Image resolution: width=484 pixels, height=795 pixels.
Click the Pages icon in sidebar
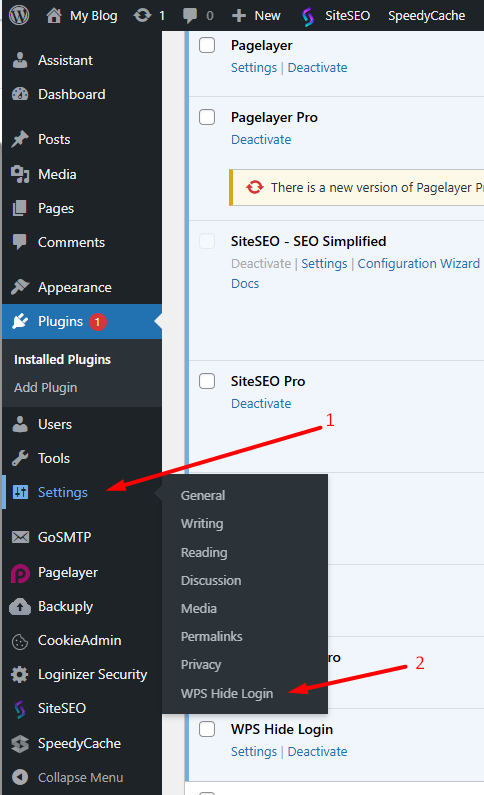[20, 208]
